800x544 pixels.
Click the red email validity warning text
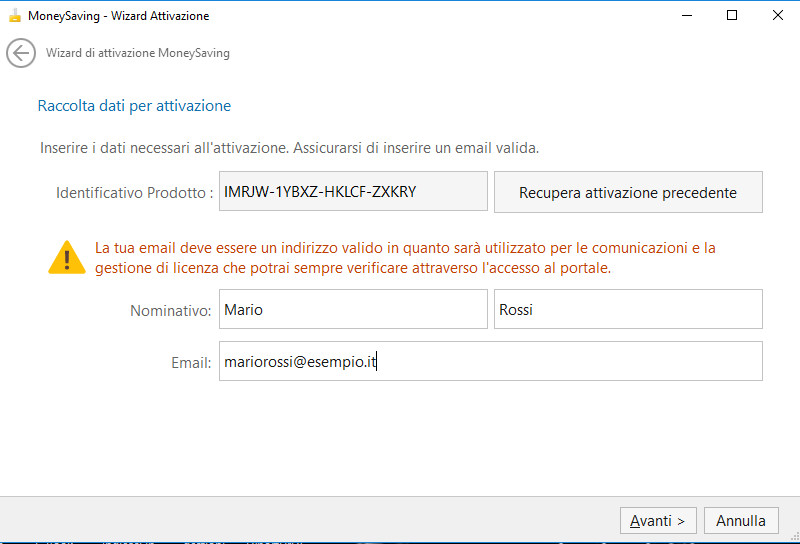pos(405,258)
